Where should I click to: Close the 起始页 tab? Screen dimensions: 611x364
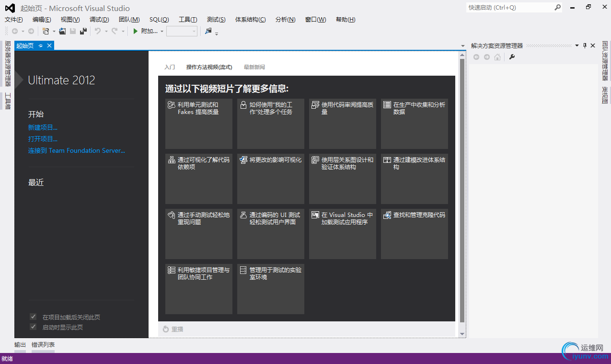[49, 45]
